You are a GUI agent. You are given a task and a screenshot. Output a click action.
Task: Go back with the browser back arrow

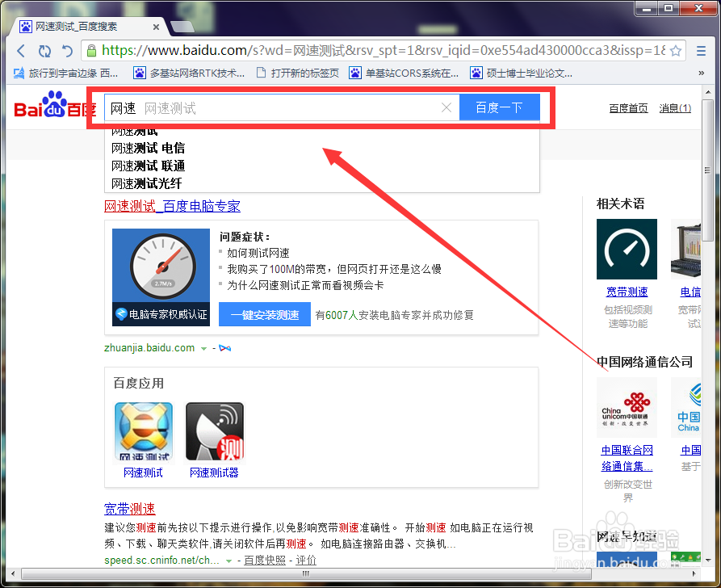click(x=21, y=51)
